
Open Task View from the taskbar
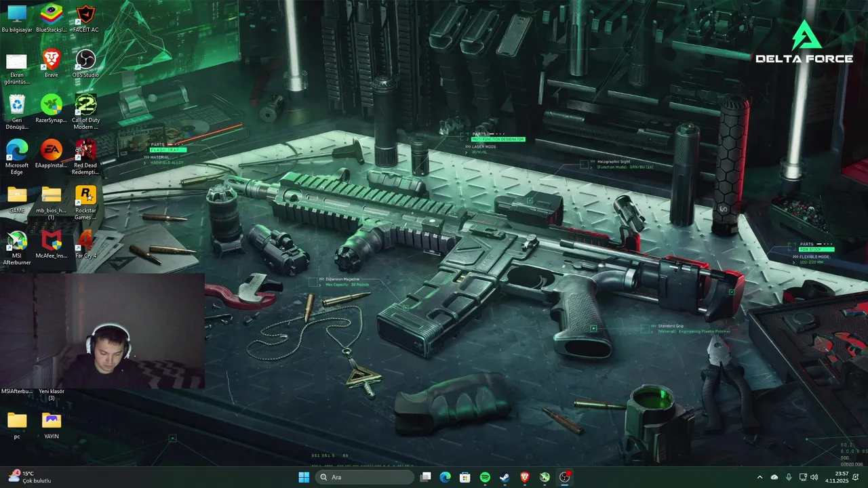coord(425,477)
